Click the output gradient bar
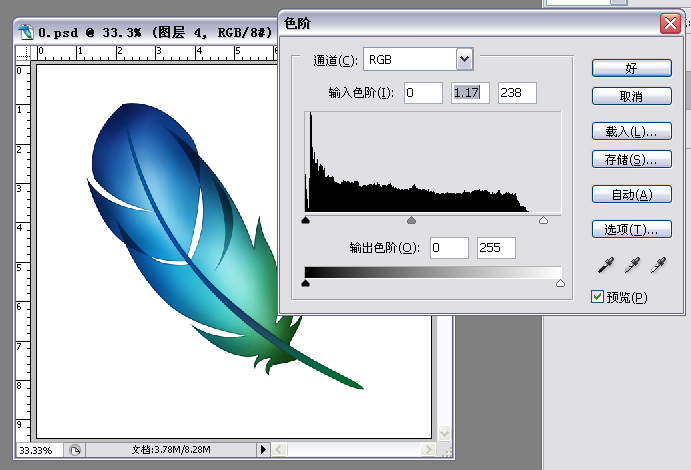Screen dimensions: 691x470 [x=433, y=272]
